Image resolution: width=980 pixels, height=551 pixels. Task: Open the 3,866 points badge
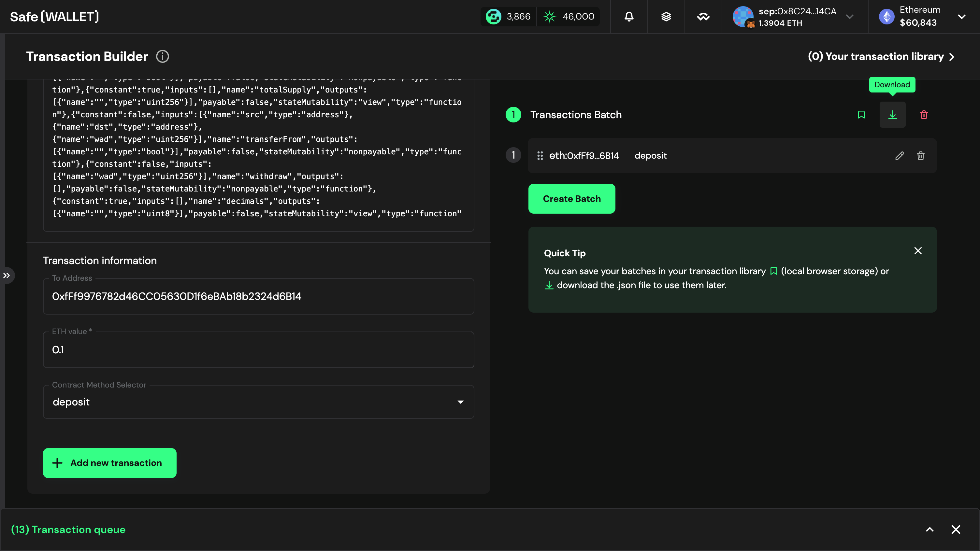[x=508, y=17]
